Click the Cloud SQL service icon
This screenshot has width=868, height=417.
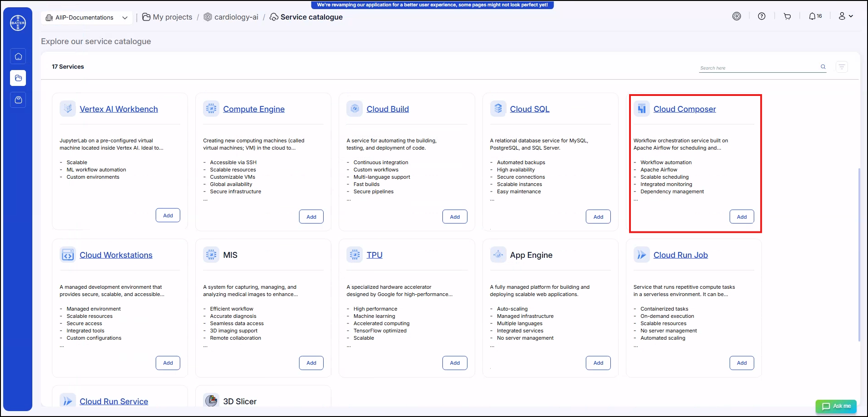click(x=498, y=109)
